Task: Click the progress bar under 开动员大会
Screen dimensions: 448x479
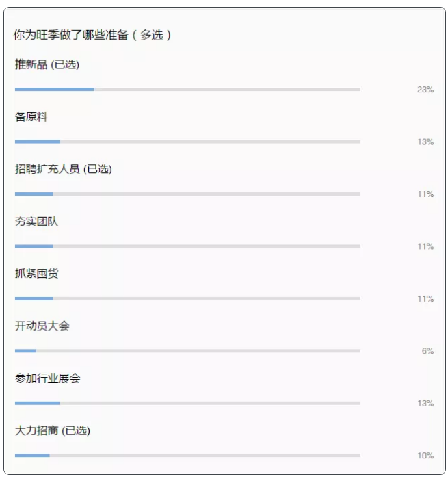Action: [187, 351]
